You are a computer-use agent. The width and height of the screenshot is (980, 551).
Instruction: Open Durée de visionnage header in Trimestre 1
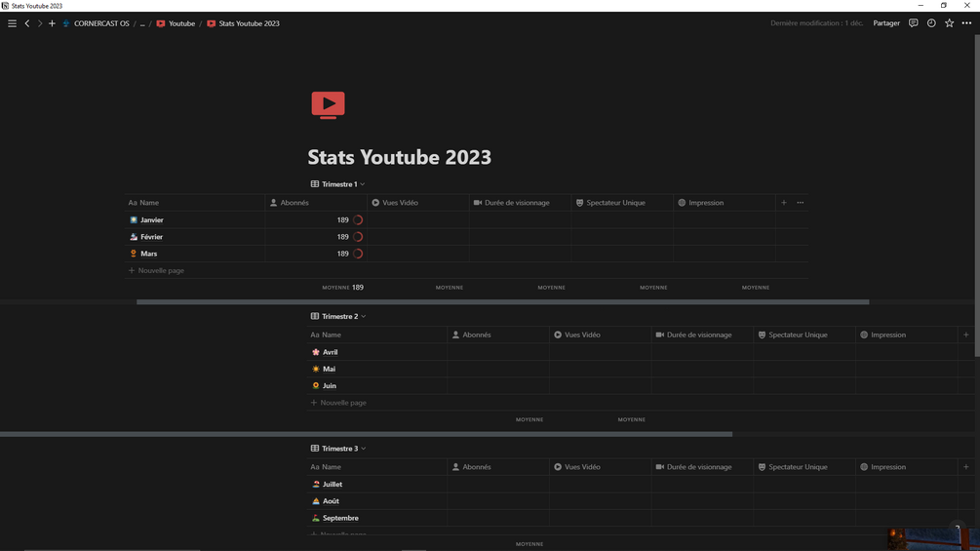pyautogui.click(x=520, y=203)
